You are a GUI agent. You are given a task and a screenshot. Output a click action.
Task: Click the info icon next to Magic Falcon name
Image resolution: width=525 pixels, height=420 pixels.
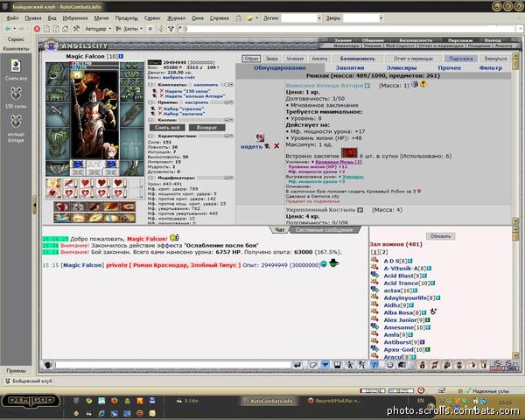pos(121,56)
